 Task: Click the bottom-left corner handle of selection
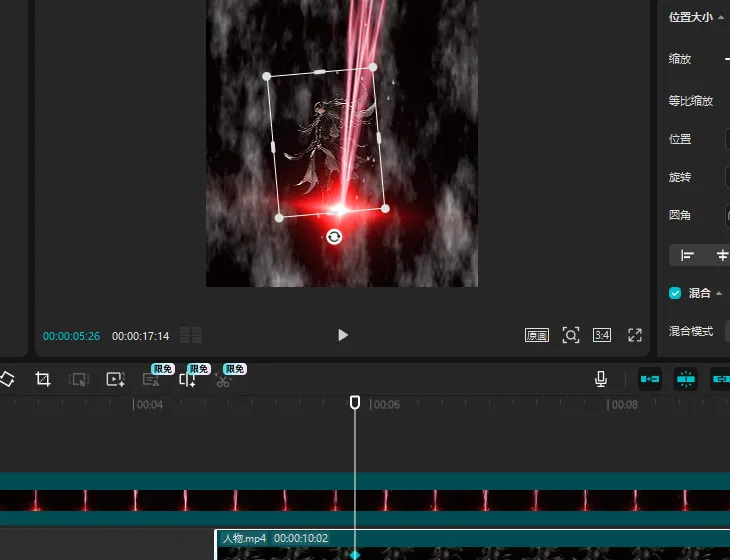[279, 218]
